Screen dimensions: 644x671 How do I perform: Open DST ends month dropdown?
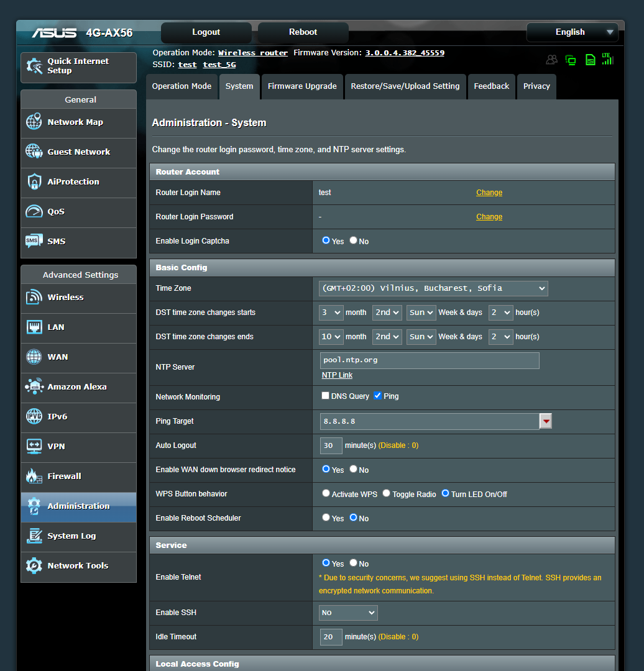pyautogui.click(x=331, y=337)
